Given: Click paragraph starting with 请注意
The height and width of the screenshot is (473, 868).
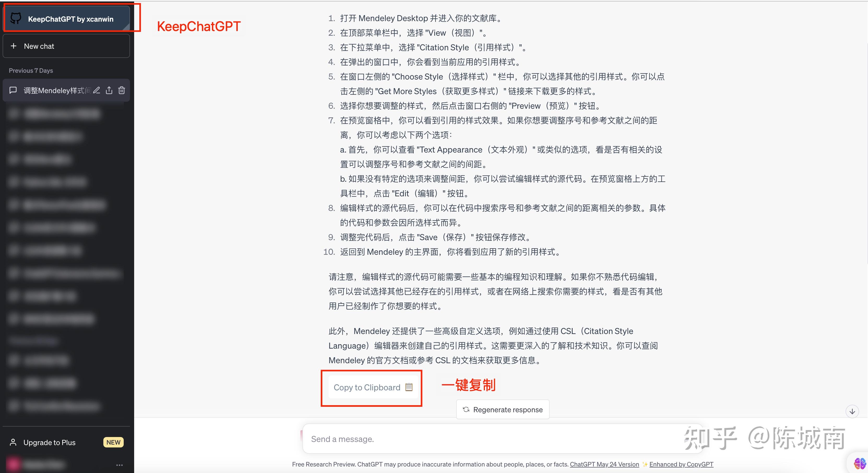Looking at the screenshot, I should tap(495, 292).
